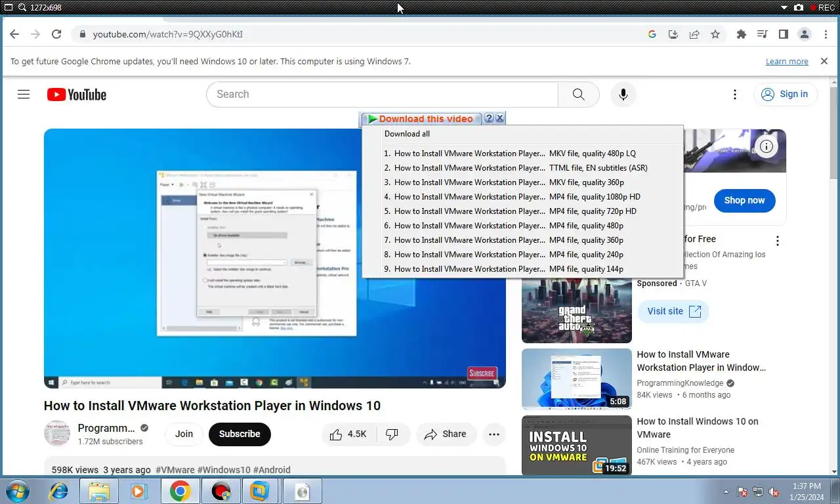Open the Windows Start menu

pyautogui.click(x=17, y=491)
